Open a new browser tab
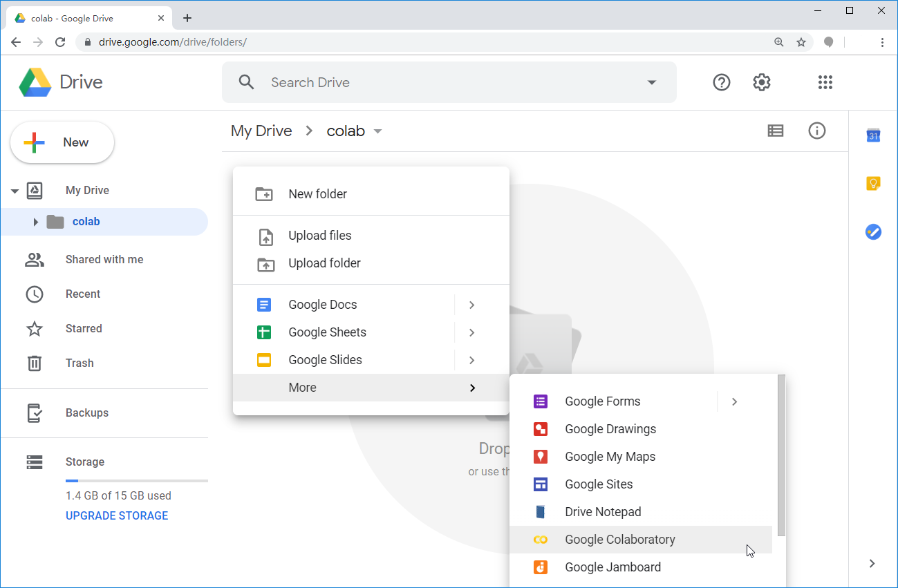 point(187,18)
